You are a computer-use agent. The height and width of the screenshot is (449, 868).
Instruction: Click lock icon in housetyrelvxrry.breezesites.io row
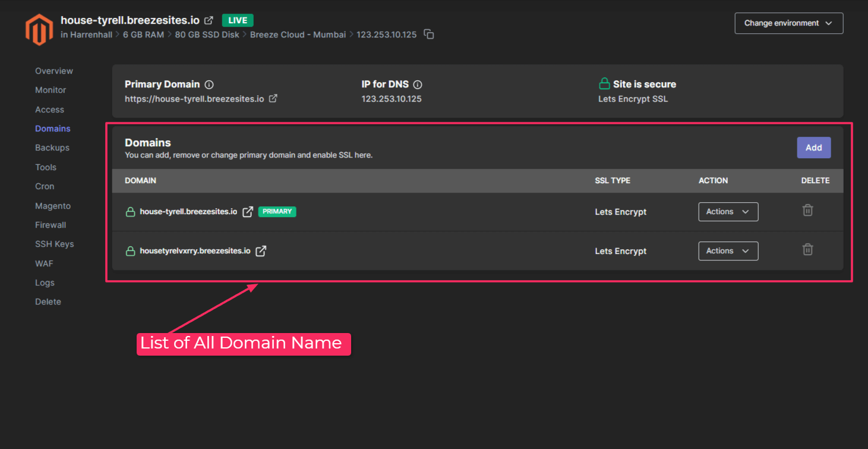point(130,251)
